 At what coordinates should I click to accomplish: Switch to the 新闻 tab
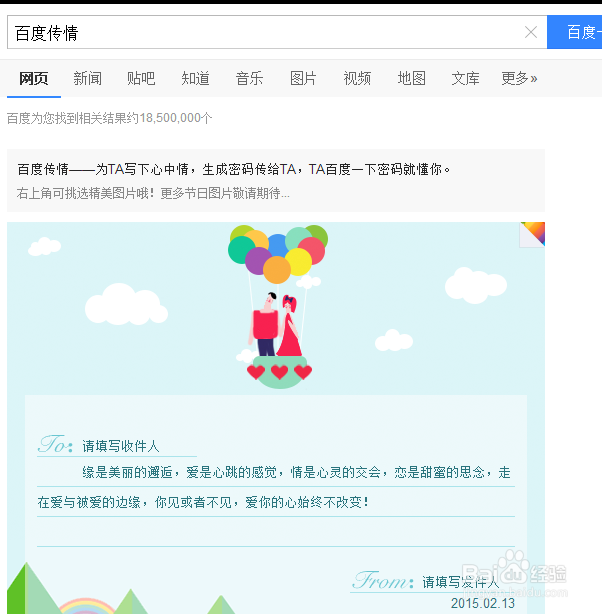tap(88, 78)
